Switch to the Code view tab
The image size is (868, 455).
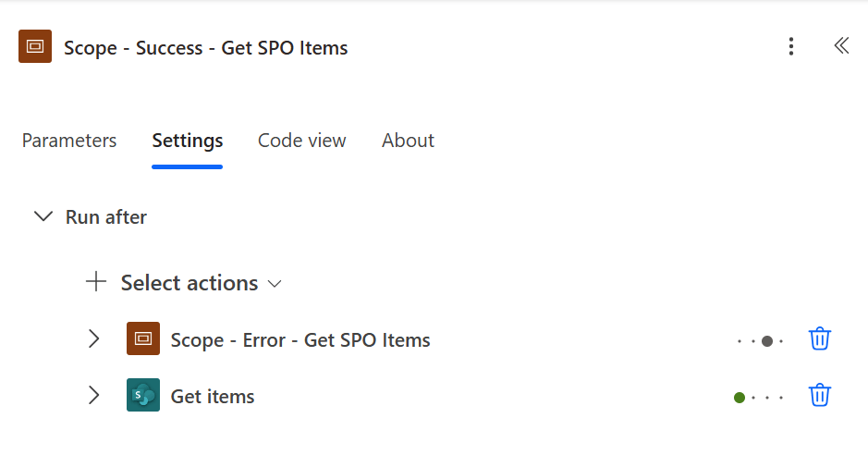[x=301, y=141]
